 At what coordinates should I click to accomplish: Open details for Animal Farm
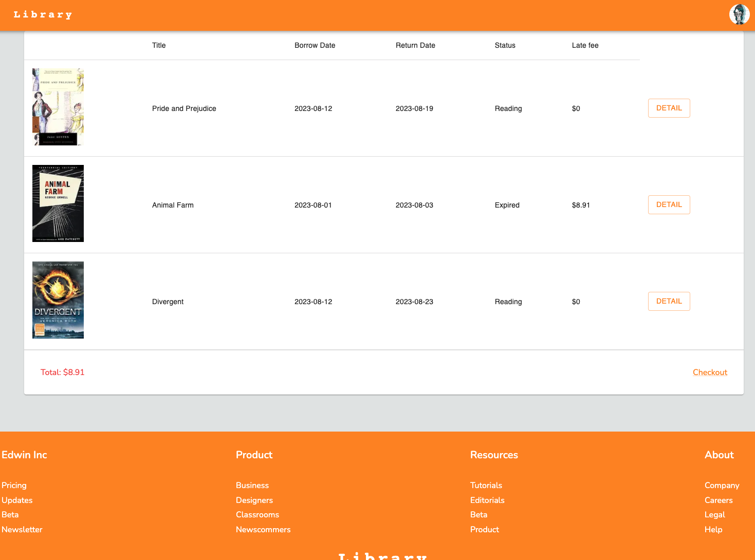(669, 204)
